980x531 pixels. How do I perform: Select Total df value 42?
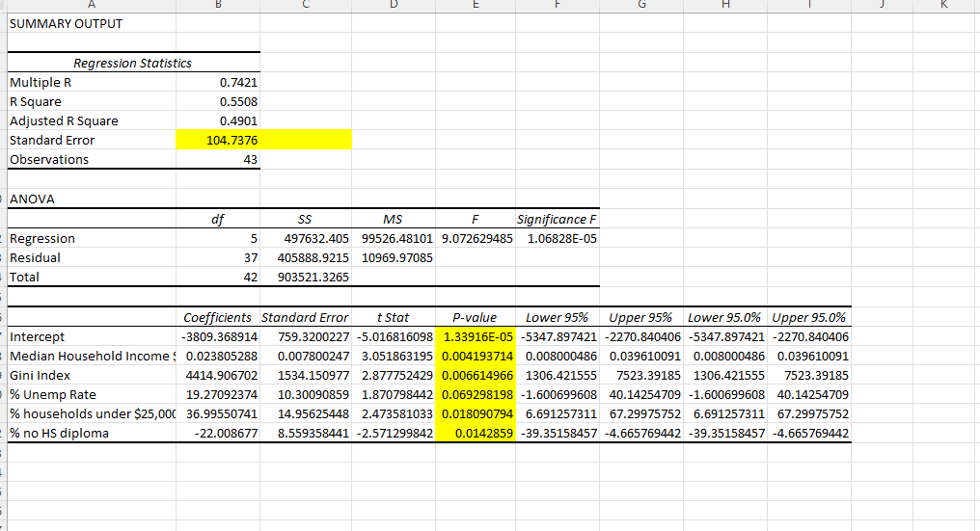coord(218,278)
